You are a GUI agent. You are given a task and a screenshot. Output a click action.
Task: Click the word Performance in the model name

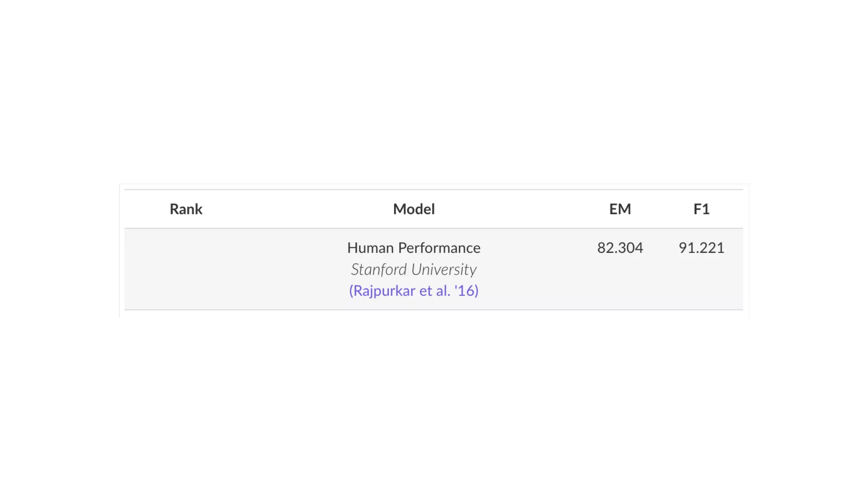[x=439, y=248]
